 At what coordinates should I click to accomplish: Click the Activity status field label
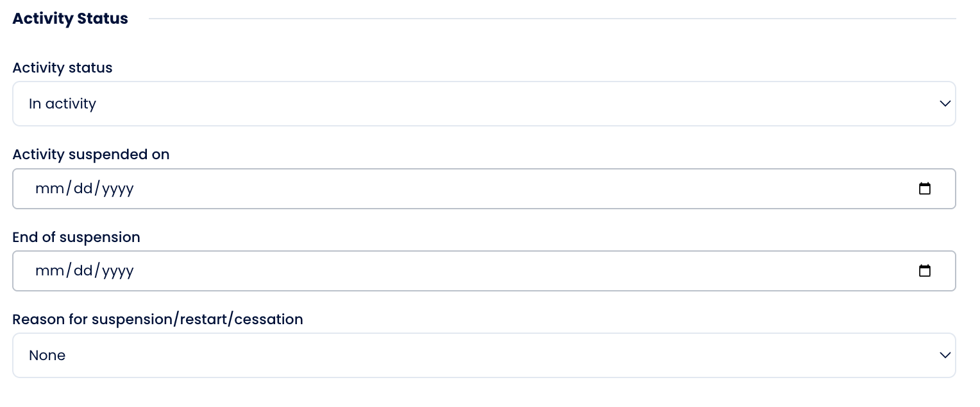pos(62,68)
